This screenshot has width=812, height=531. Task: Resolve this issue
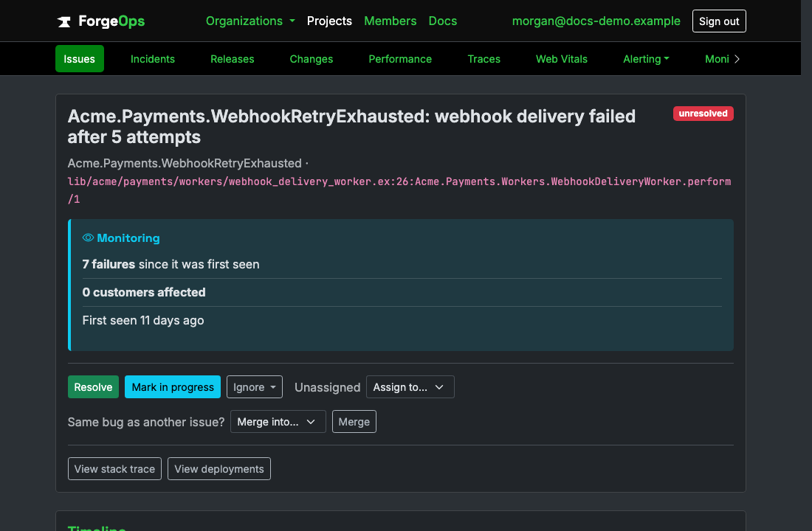coord(93,387)
